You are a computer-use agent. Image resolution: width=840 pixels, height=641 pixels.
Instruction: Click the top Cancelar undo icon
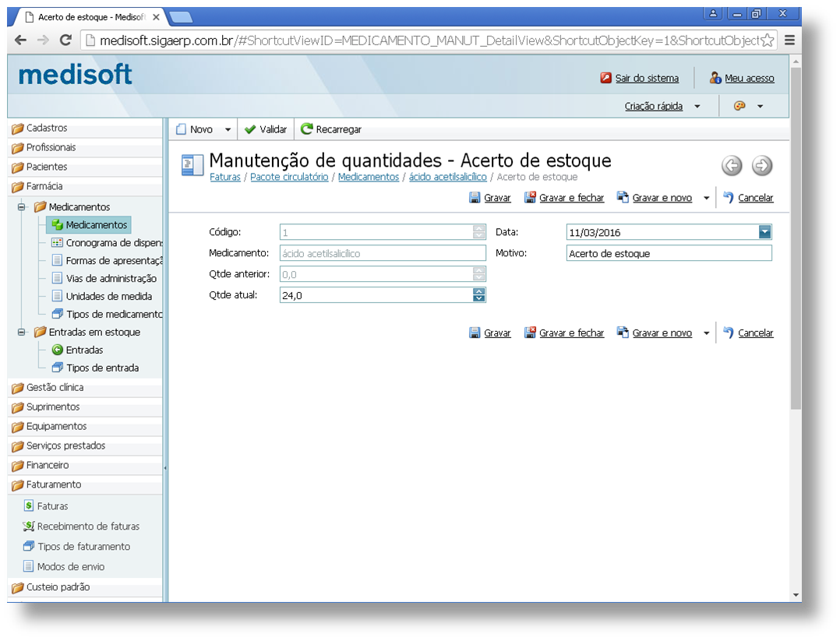coord(729,198)
